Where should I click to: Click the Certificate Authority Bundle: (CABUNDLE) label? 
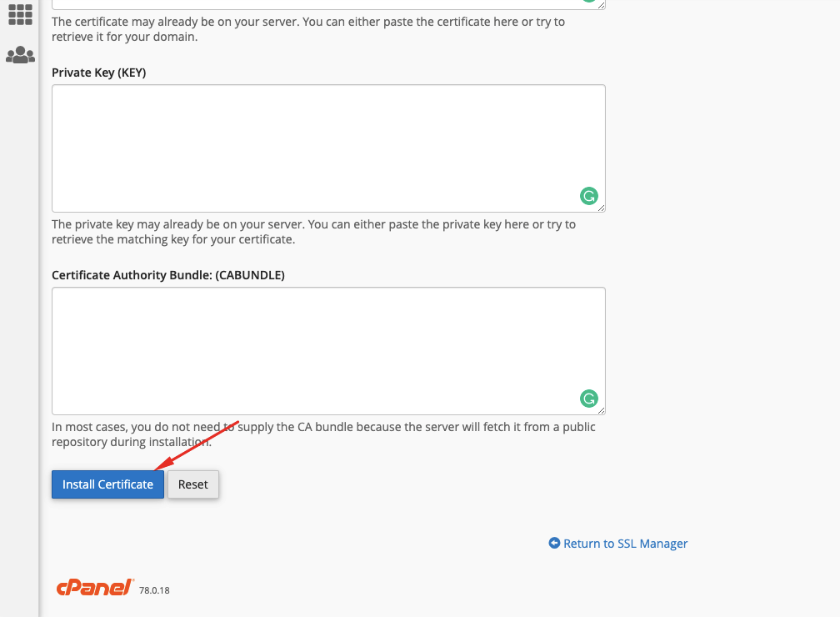point(168,275)
